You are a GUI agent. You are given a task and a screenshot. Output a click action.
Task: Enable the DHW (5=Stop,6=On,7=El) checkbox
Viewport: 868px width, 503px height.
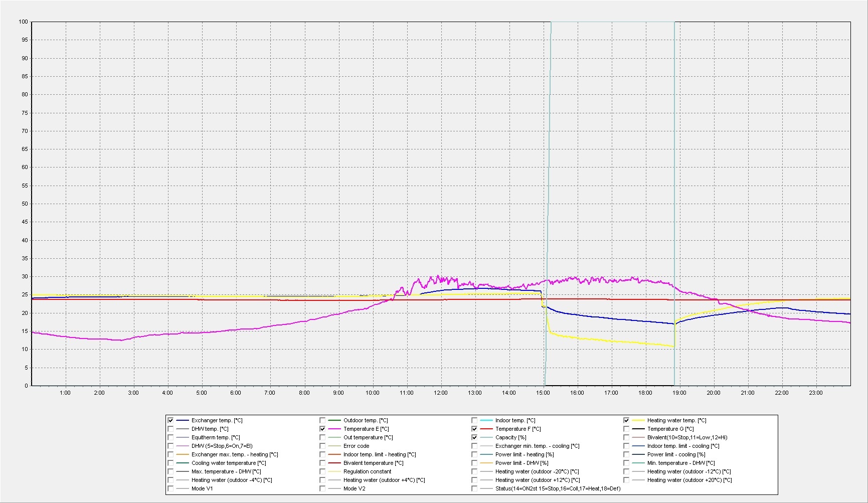point(170,446)
